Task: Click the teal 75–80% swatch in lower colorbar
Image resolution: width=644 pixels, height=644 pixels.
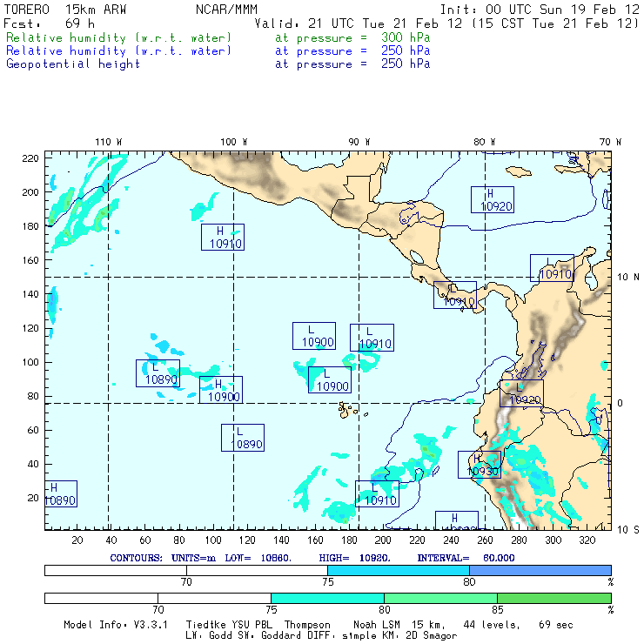Action: 327,598
